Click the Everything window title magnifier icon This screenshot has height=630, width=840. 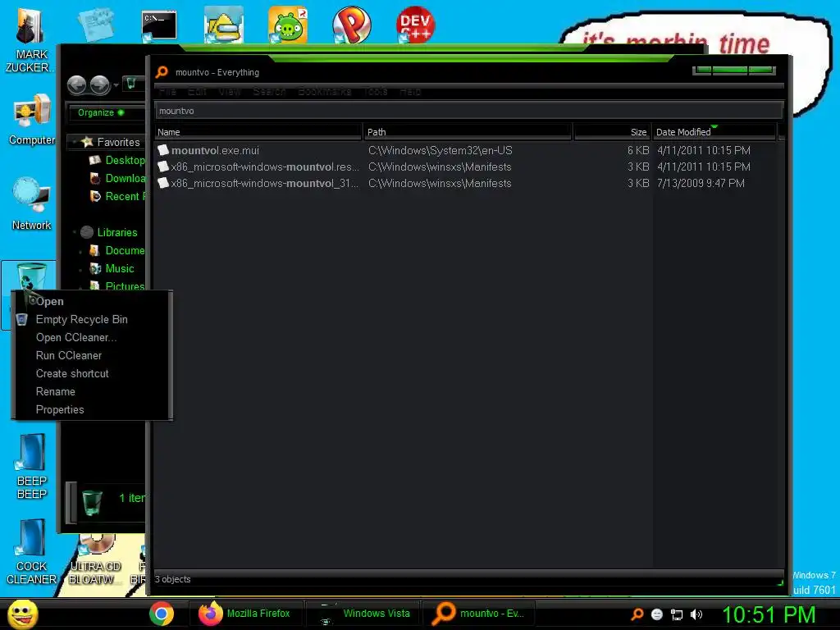click(162, 72)
